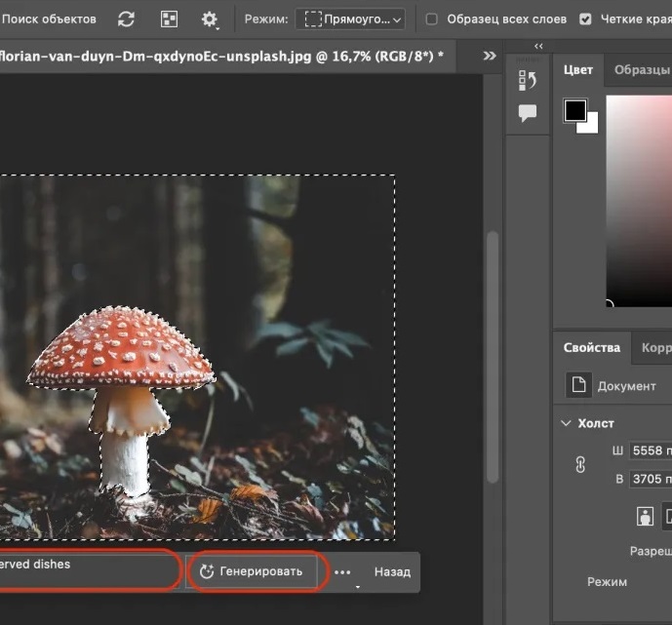Viewport: 672px width, 625px height.
Task: Switch to the Цвет tab
Action: pyautogui.click(x=578, y=70)
